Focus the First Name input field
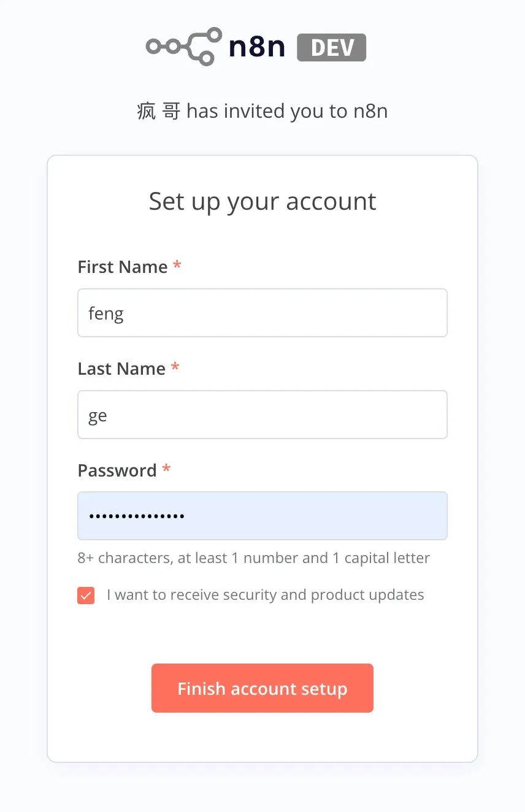 [x=262, y=313]
